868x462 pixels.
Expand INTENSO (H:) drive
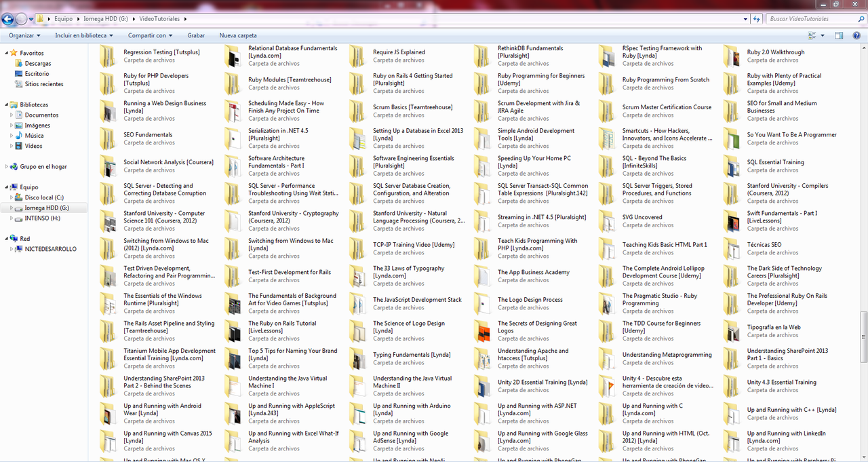coord(12,218)
